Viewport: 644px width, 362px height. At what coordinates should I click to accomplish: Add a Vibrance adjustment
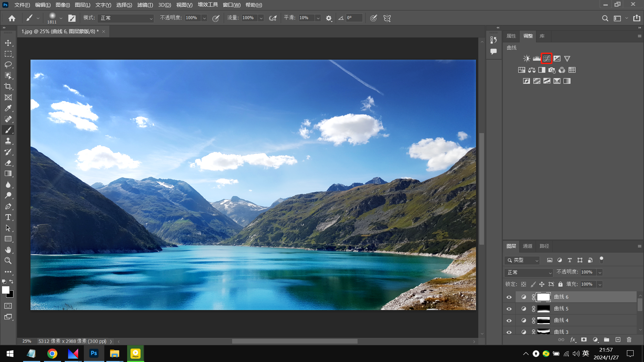coord(567,59)
